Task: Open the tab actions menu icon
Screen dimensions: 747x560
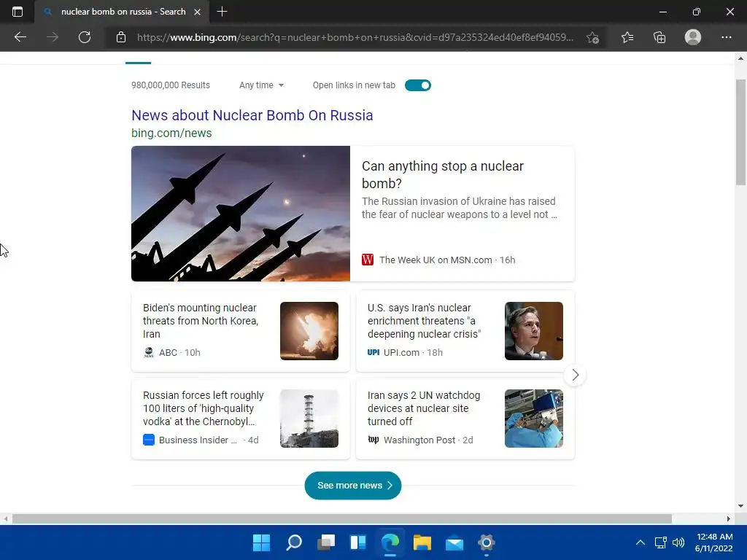Action: [x=18, y=12]
